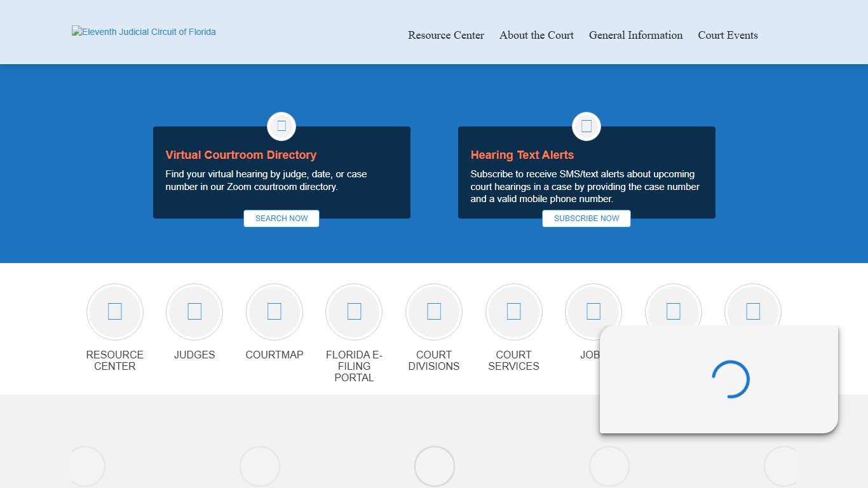Screen dimensions: 868x488
Task: Click the Eleventh Judicial Circuit of Florida logo
Action: (144, 32)
